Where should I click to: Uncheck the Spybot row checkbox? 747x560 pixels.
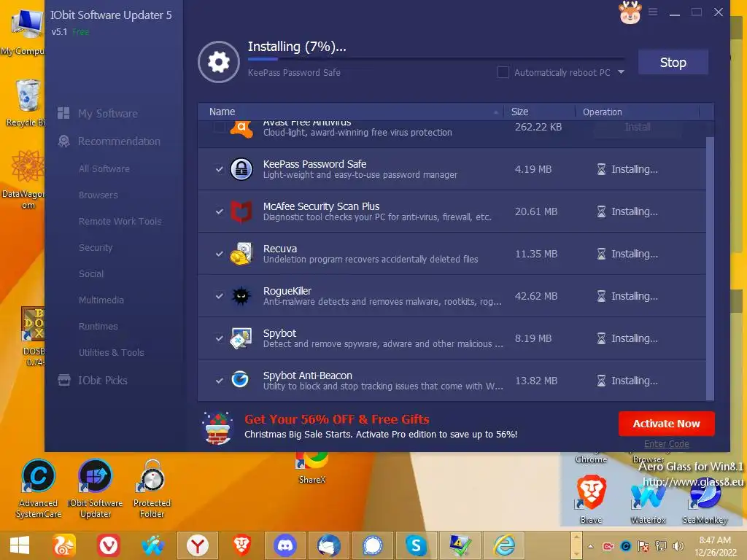coord(219,338)
